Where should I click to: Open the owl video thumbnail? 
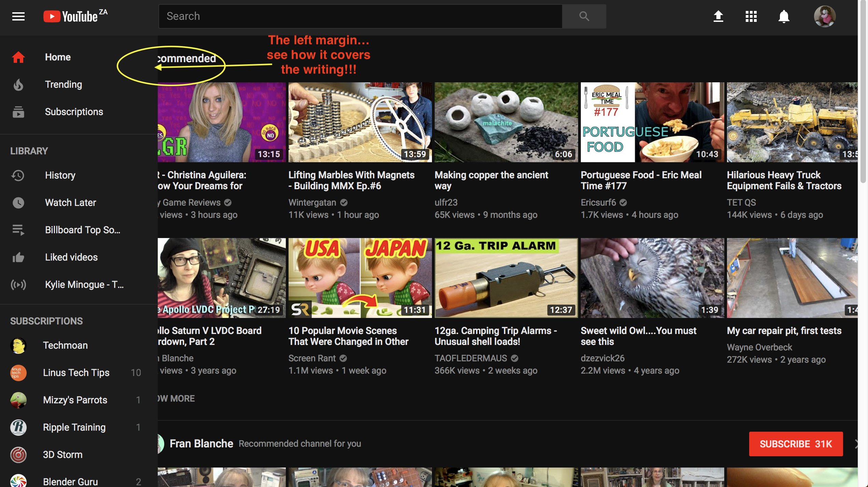point(652,278)
